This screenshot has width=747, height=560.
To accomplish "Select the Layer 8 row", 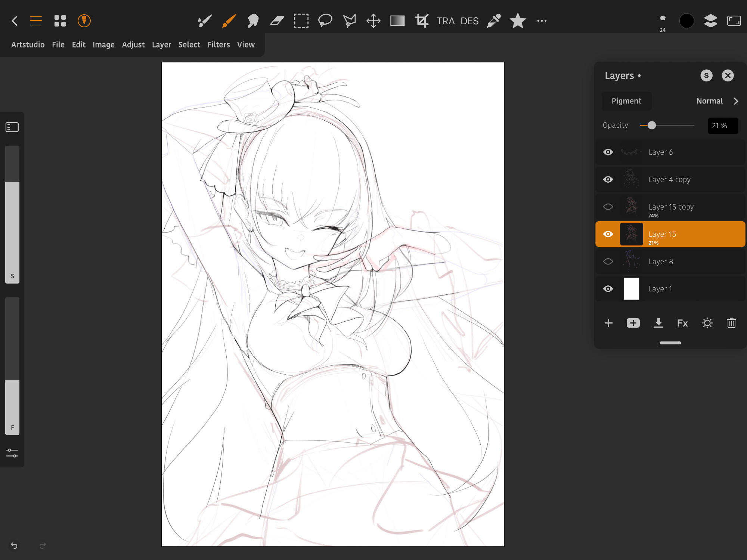I will click(x=670, y=262).
